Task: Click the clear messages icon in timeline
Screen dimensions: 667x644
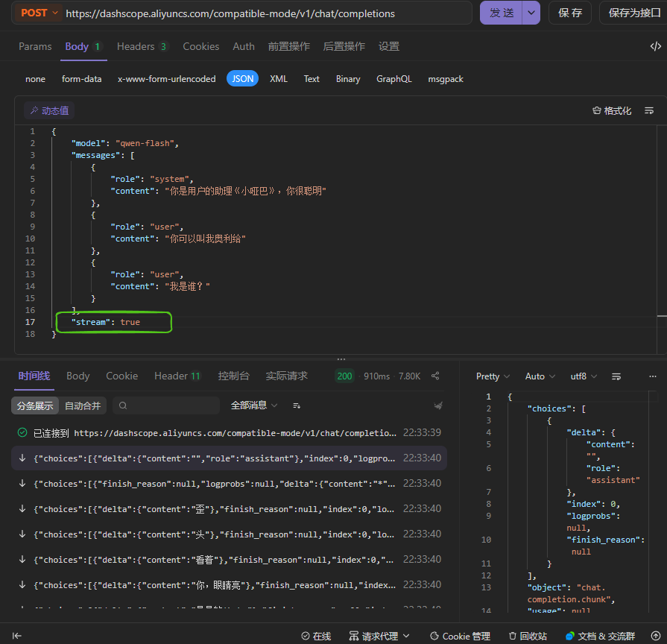Action: pos(438,405)
